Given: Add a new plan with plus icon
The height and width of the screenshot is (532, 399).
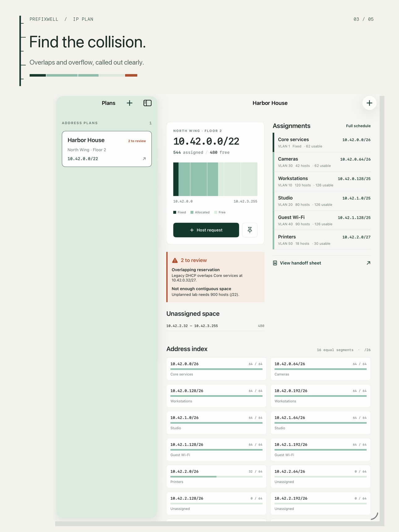Looking at the screenshot, I should (130, 103).
